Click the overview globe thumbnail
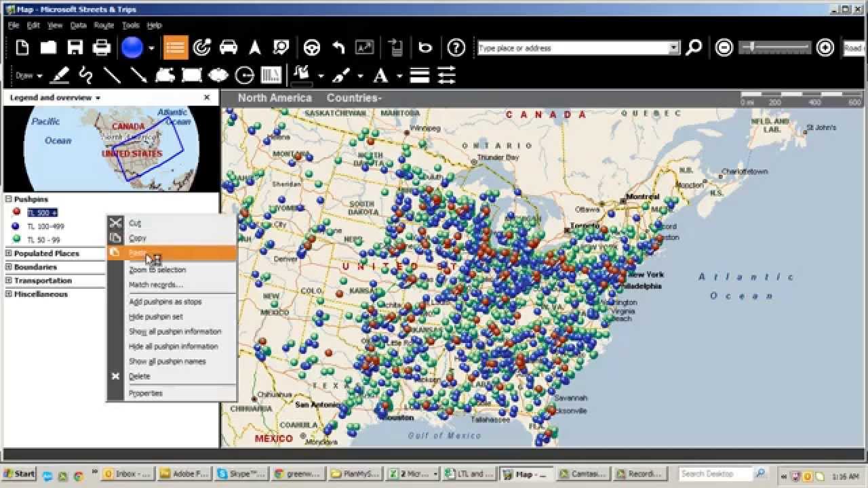868x488 pixels. click(111, 148)
